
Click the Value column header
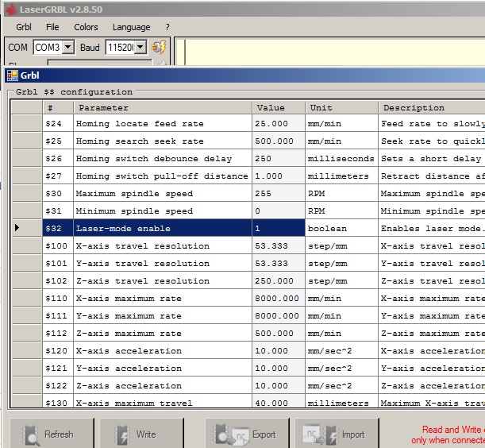coord(279,108)
